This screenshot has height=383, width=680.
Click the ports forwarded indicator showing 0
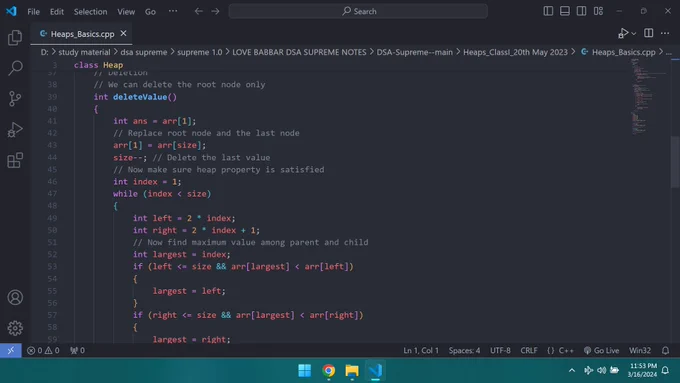(78, 350)
